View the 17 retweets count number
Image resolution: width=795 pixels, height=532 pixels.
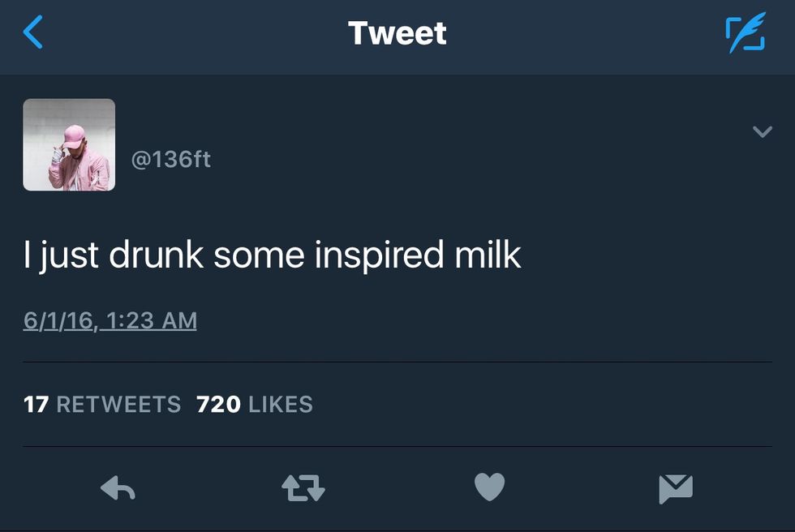point(36,404)
